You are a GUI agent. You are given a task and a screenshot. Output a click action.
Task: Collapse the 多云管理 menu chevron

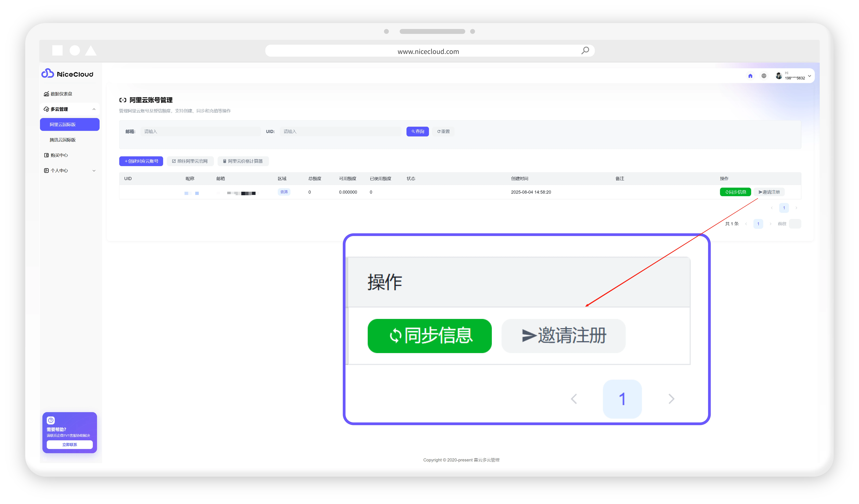click(x=94, y=109)
